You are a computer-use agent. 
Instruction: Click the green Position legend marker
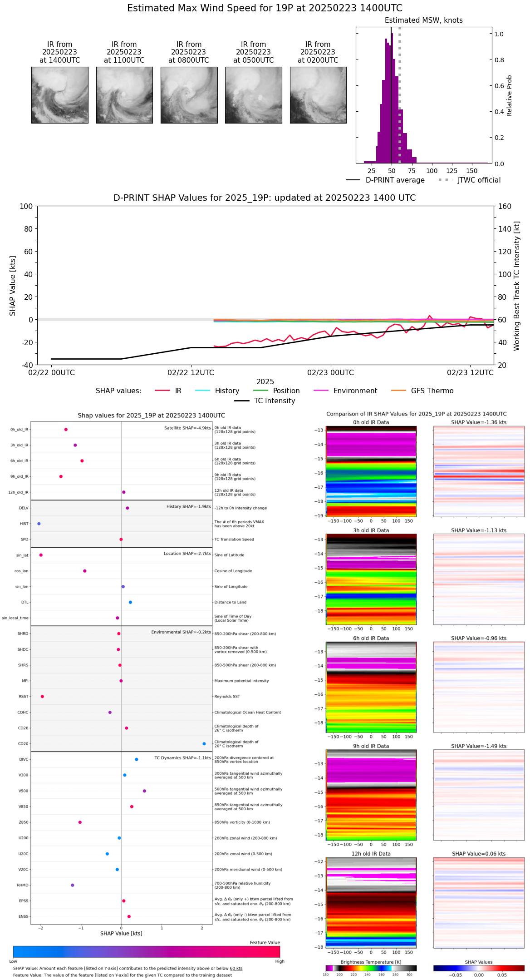(260, 391)
